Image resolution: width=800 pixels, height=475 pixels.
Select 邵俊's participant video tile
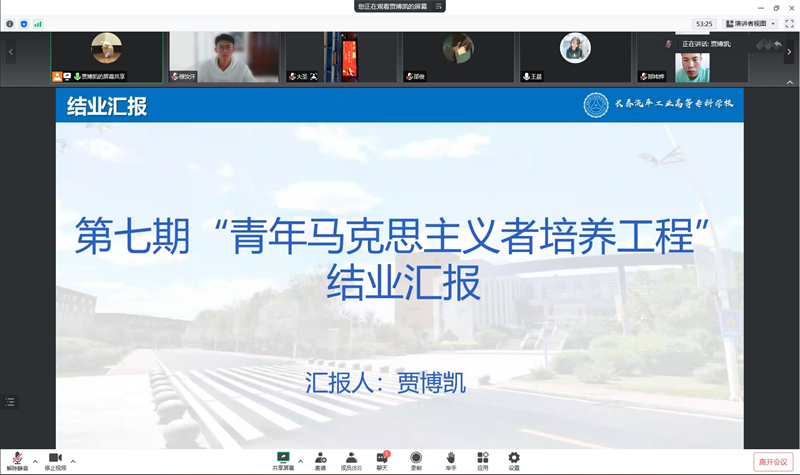pyautogui.click(x=458, y=56)
